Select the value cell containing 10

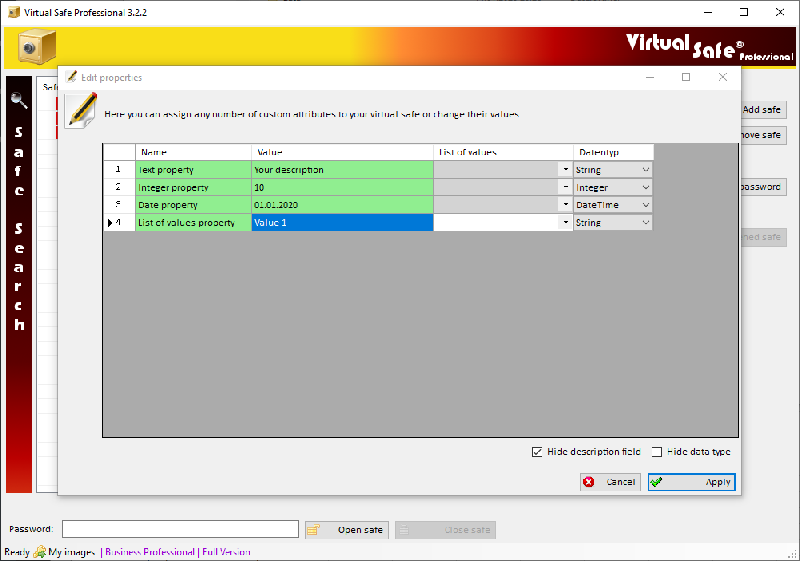click(x=342, y=187)
